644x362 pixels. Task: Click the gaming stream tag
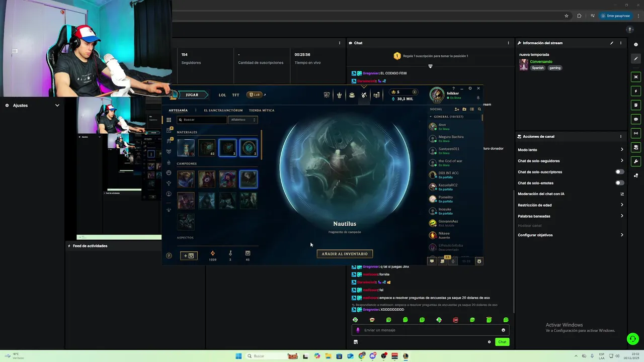tap(555, 68)
